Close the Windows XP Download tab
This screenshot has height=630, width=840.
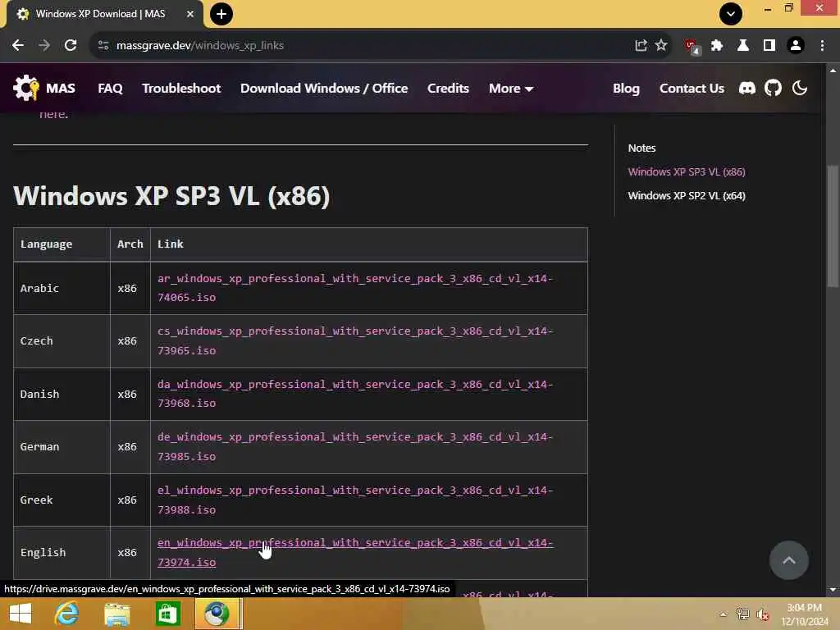(189, 14)
